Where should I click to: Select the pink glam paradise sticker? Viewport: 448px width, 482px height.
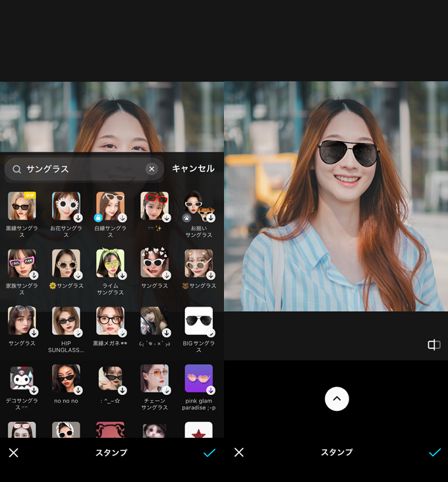(198, 378)
